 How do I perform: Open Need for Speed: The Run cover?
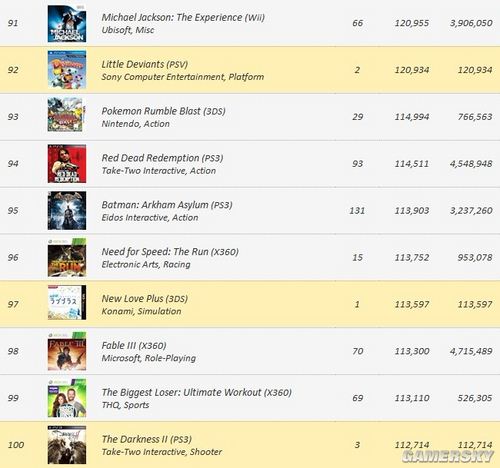tap(67, 257)
